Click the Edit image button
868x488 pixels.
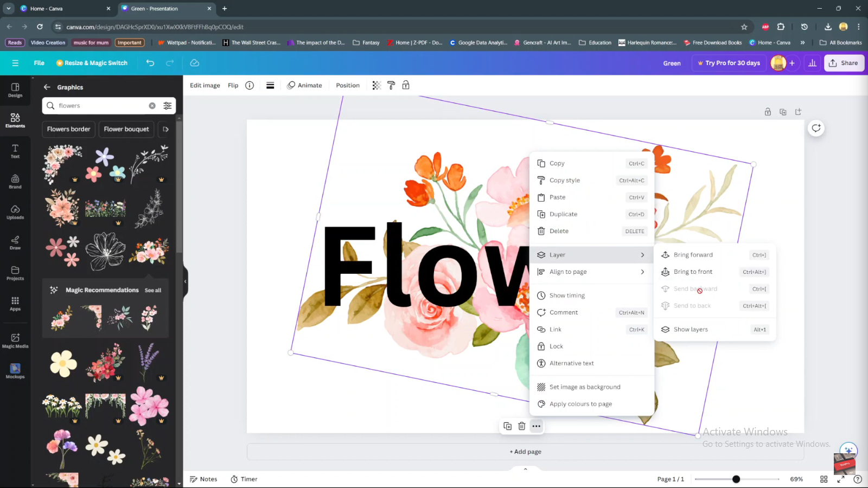click(205, 85)
